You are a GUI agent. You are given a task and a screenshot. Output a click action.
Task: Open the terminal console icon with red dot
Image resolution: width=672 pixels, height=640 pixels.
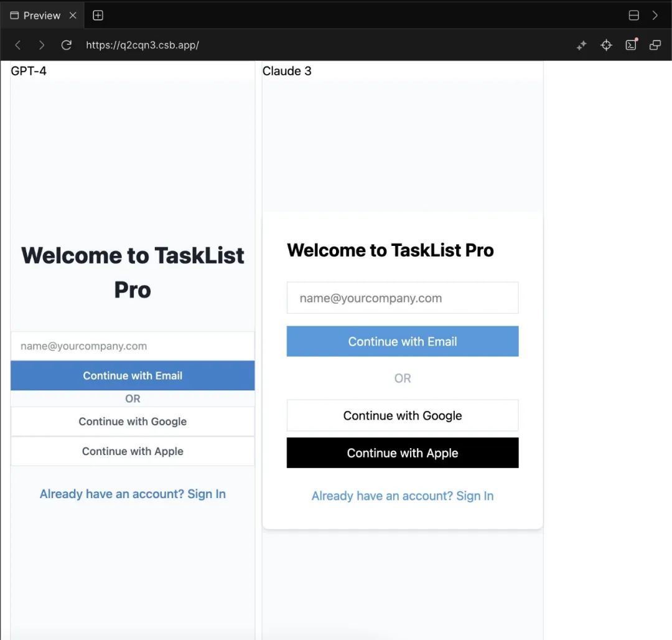pyautogui.click(x=631, y=45)
